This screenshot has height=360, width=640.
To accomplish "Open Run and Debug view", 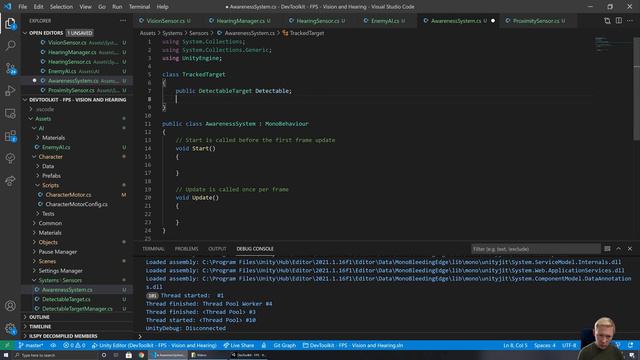I will (x=10, y=91).
